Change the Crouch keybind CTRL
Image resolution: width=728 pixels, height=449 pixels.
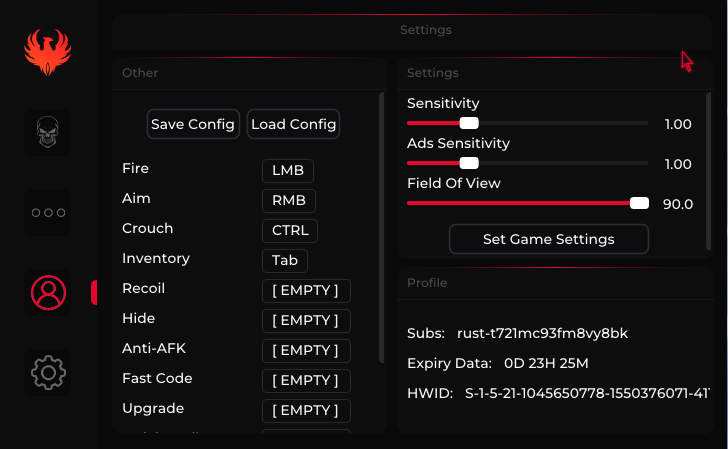(290, 231)
